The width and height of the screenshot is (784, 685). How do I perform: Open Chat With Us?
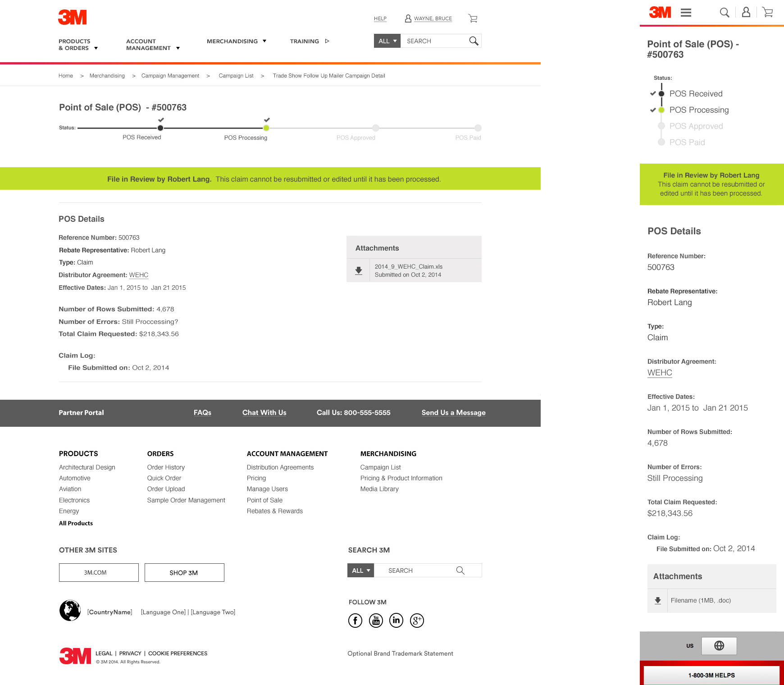click(x=264, y=413)
